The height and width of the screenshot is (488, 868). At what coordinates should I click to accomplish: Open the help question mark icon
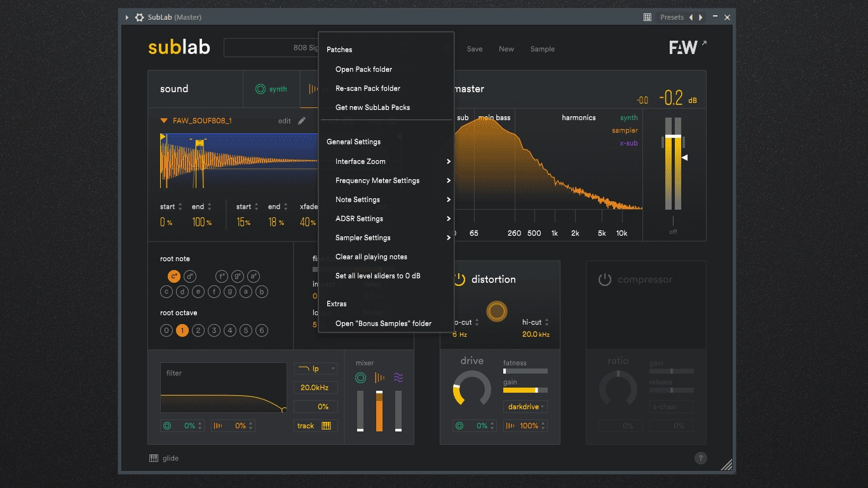coord(700,458)
